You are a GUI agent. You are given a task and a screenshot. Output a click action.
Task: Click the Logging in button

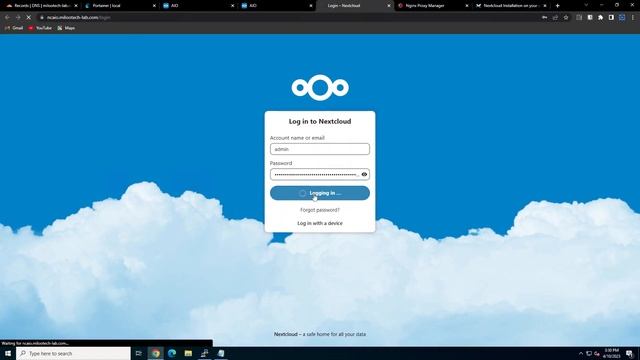[x=320, y=193]
